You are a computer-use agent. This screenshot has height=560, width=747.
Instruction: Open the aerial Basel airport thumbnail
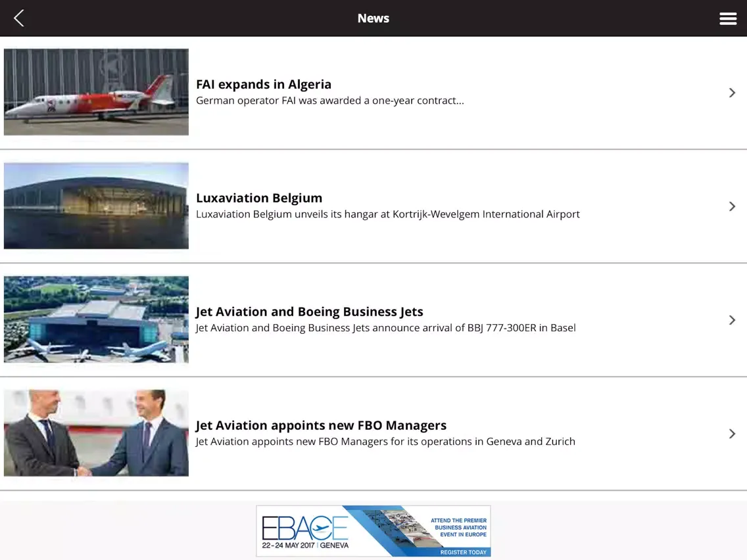96,319
